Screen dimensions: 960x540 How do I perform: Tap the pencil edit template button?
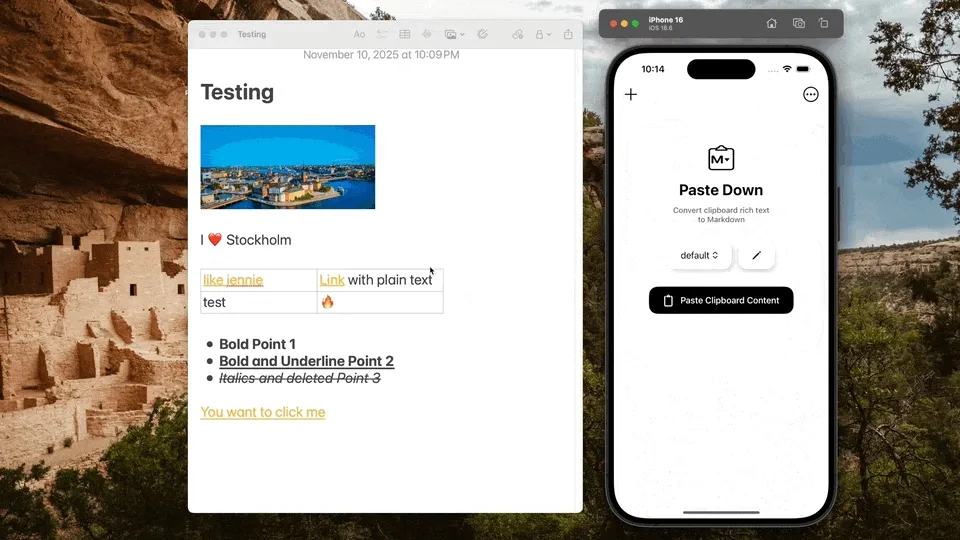(x=756, y=255)
